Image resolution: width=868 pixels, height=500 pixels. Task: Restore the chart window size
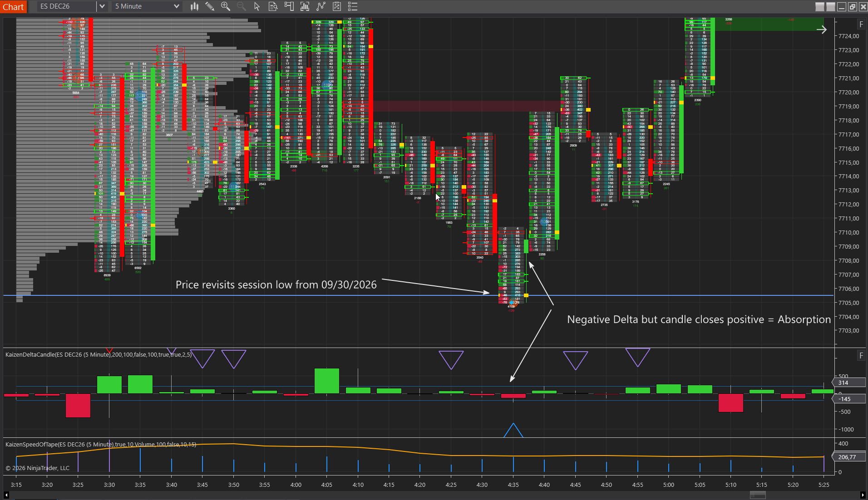[x=852, y=7]
